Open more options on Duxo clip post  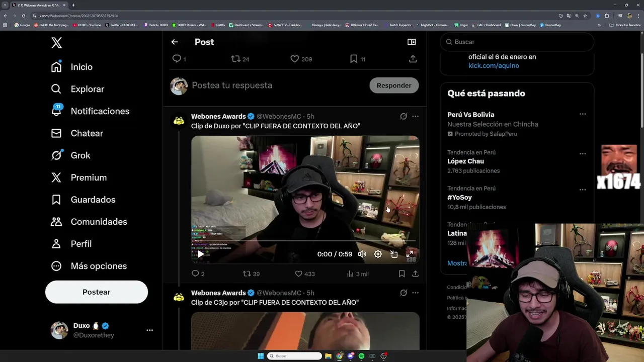point(415,116)
